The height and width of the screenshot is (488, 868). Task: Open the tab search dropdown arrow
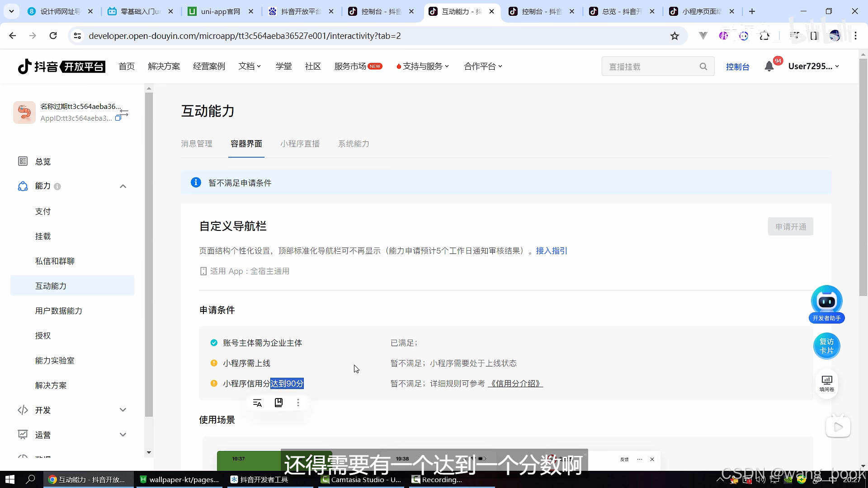point(11,11)
